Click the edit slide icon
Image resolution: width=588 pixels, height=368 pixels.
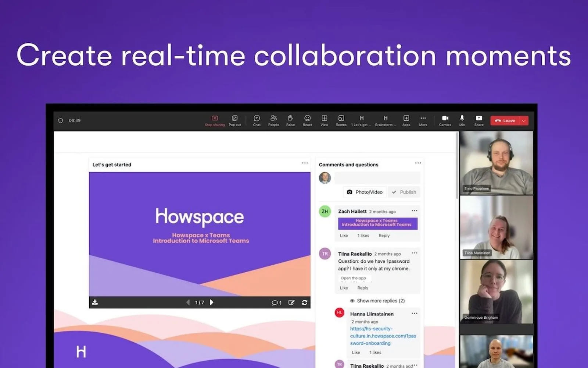point(291,302)
